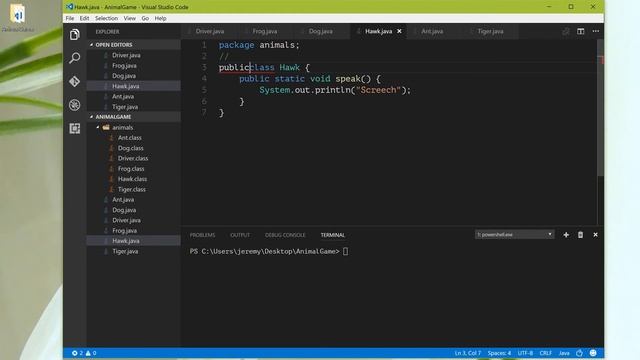Screen dimensions: 640x360
Task: Open the Explorer view in activity bar
Action: click(74, 34)
